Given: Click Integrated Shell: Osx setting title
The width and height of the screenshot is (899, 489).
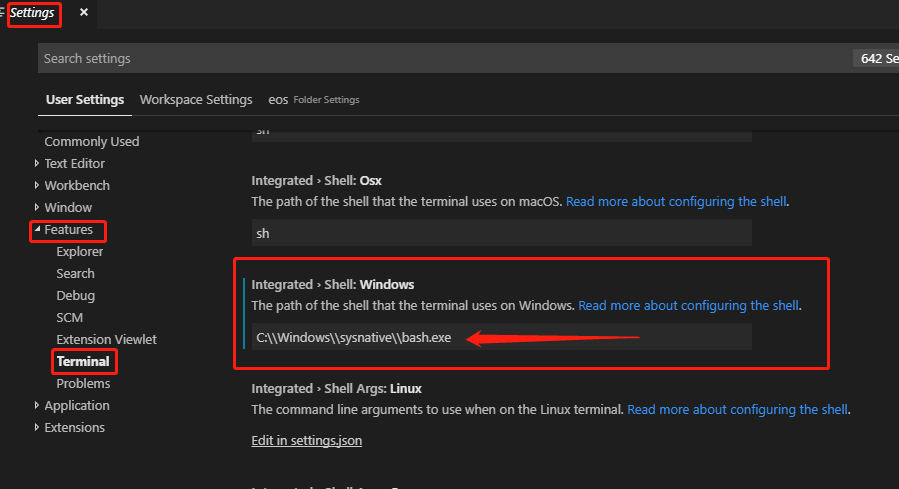Looking at the screenshot, I should [x=316, y=181].
